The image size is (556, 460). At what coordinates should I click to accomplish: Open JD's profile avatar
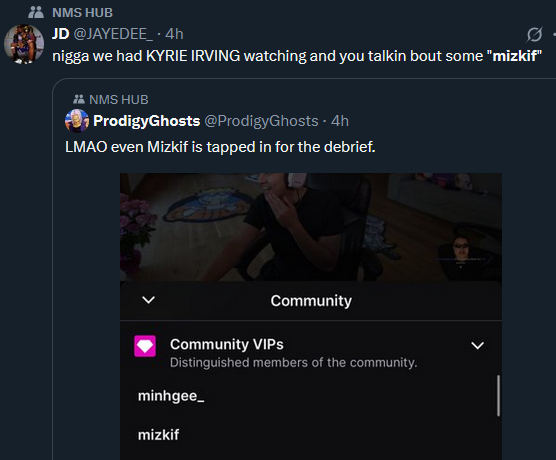click(24, 44)
